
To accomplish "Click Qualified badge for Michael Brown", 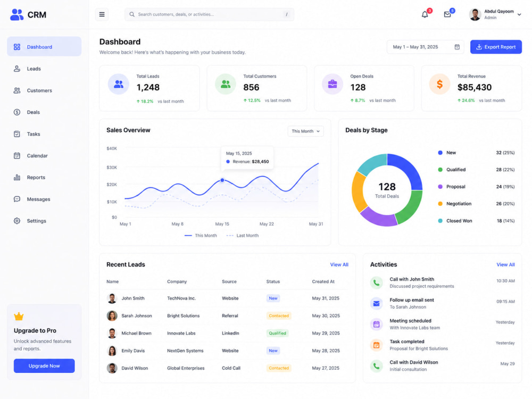I will pyautogui.click(x=278, y=333).
